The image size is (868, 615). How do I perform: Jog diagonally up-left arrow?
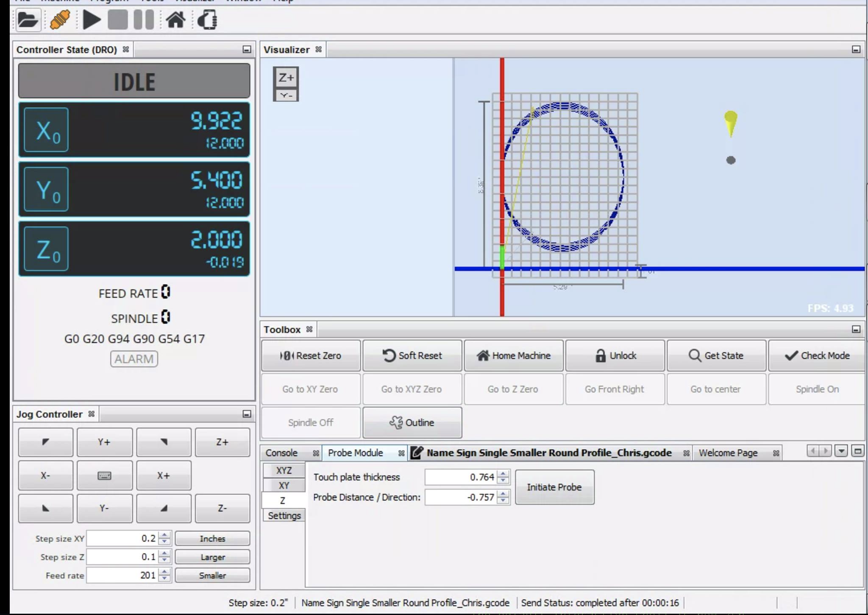(x=46, y=442)
